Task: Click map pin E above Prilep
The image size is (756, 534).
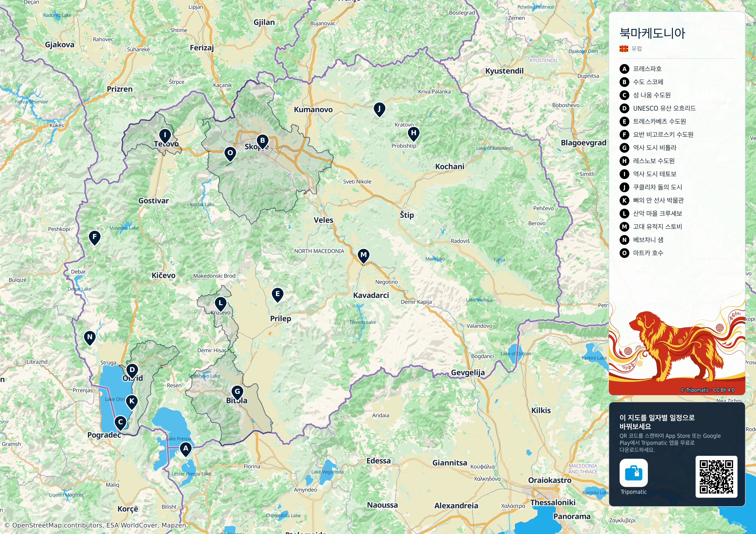Action: point(278,295)
